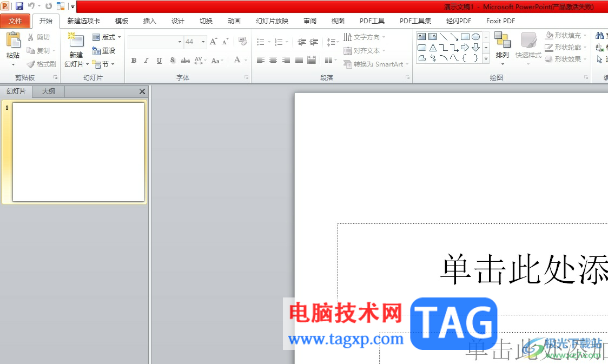Select the Isosceles Triangle shape
Image resolution: width=608 pixels, height=364 pixels.
click(433, 48)
